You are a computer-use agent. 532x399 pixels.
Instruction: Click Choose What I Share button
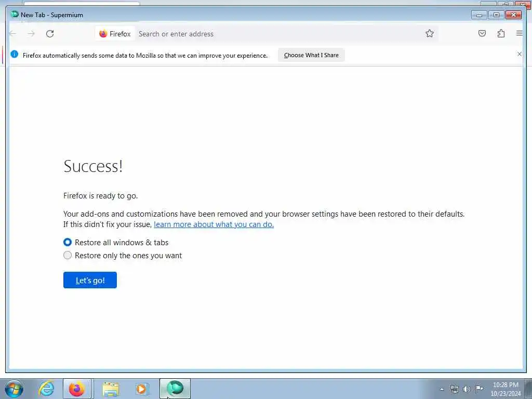311,55
